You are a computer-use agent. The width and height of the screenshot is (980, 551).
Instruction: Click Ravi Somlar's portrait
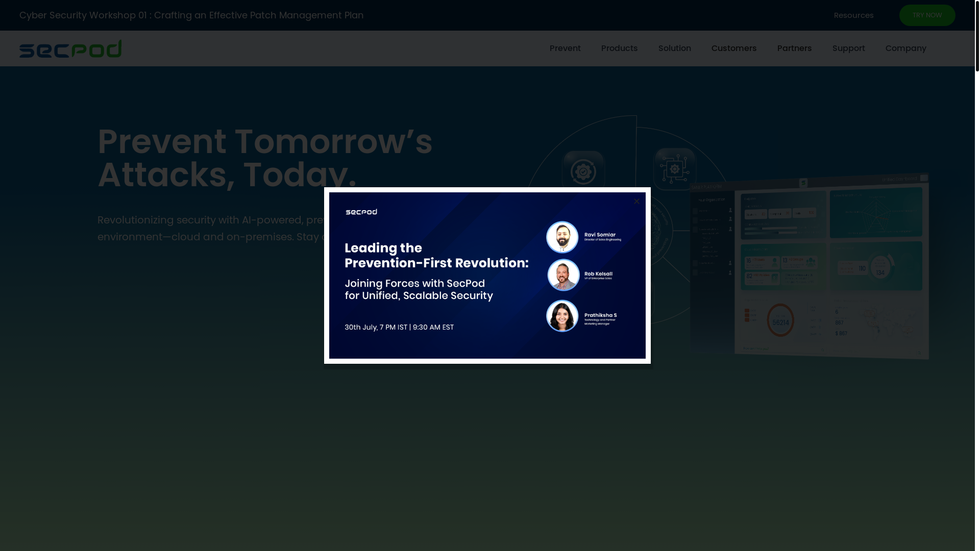562,237
